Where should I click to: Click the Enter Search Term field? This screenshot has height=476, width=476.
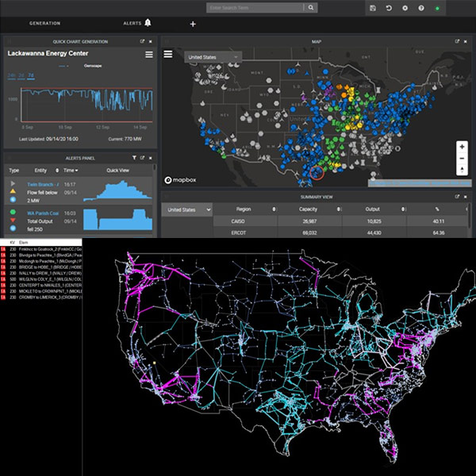(x=255, y=8)
